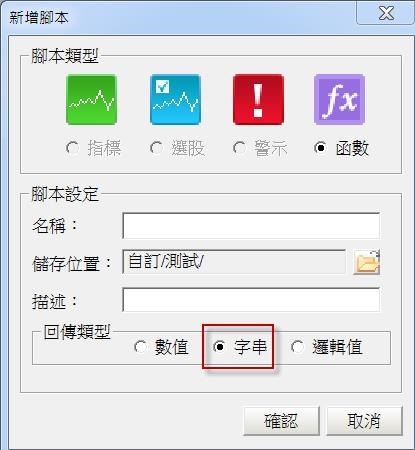Click the 字串 option label text

click(251, 347)
